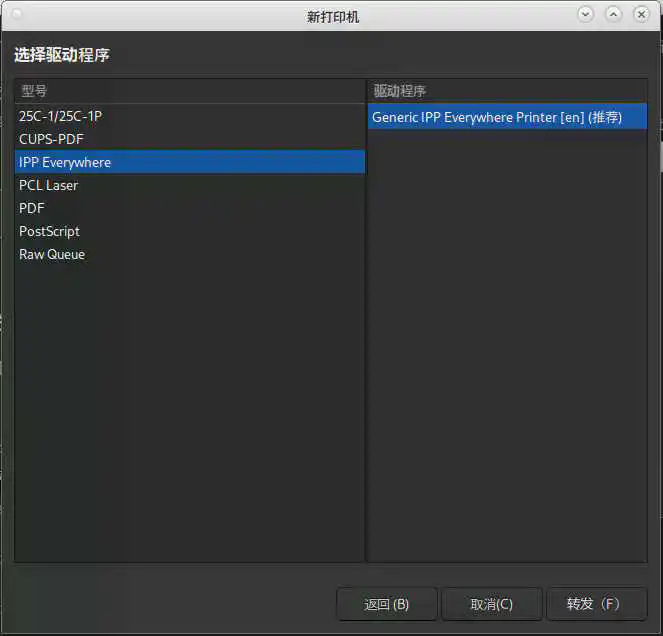Maximize the 新打印机 window

(x=614, y=15)
